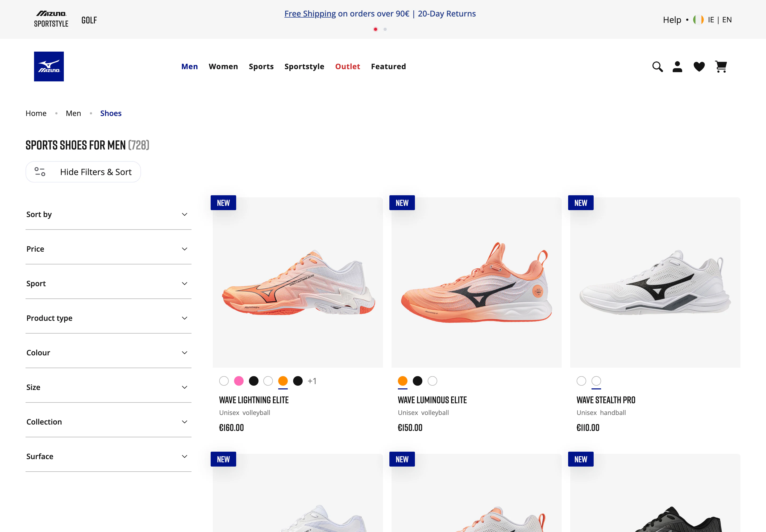766x532 pixels.
Task: Open the search magnifier icon
Action: pyautogui.click(x=657, y=67)
